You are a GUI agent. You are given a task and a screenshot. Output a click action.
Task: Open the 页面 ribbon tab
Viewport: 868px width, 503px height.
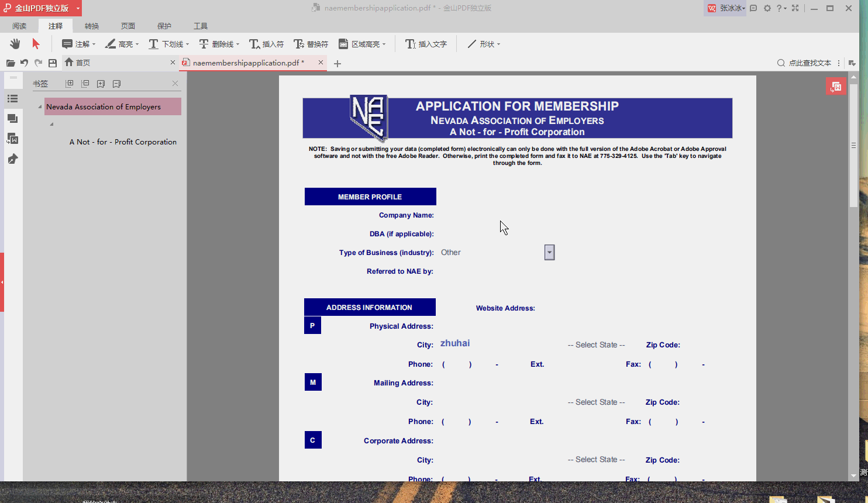point(128,26)
